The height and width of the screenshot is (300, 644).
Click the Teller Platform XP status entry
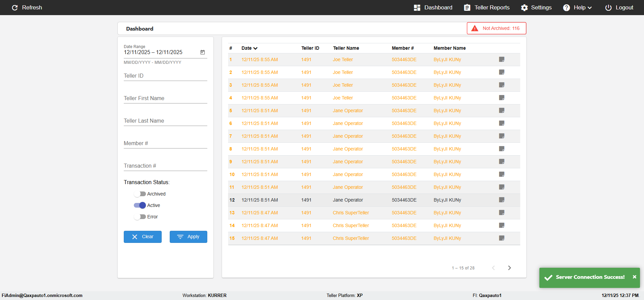(x=344, y=295)
